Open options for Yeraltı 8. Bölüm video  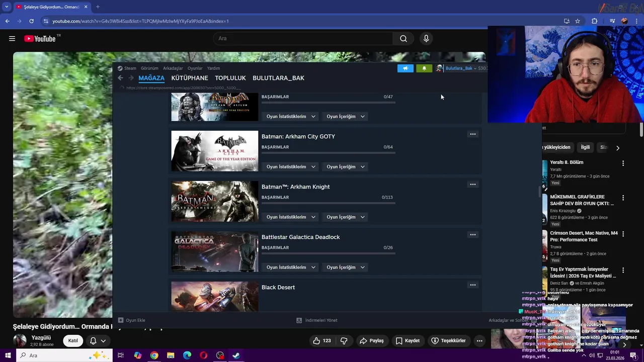[623, 163]
